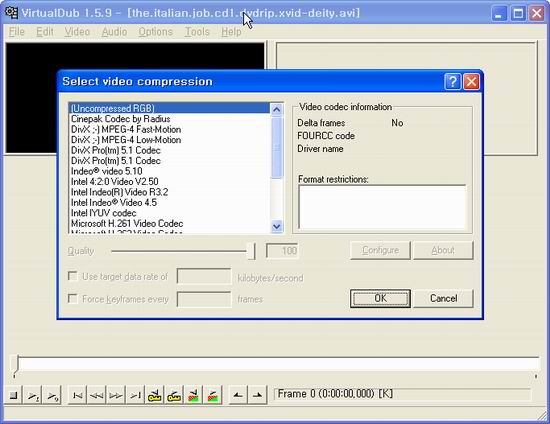Screen dimensions: 550x424
Task: Close the Select video compression dialog
Action: (x=471, y=82)
